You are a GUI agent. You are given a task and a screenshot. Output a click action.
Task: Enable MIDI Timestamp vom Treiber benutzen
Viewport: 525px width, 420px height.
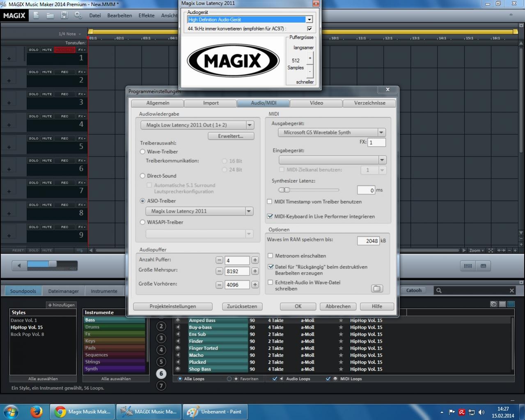tap(270, 202)
